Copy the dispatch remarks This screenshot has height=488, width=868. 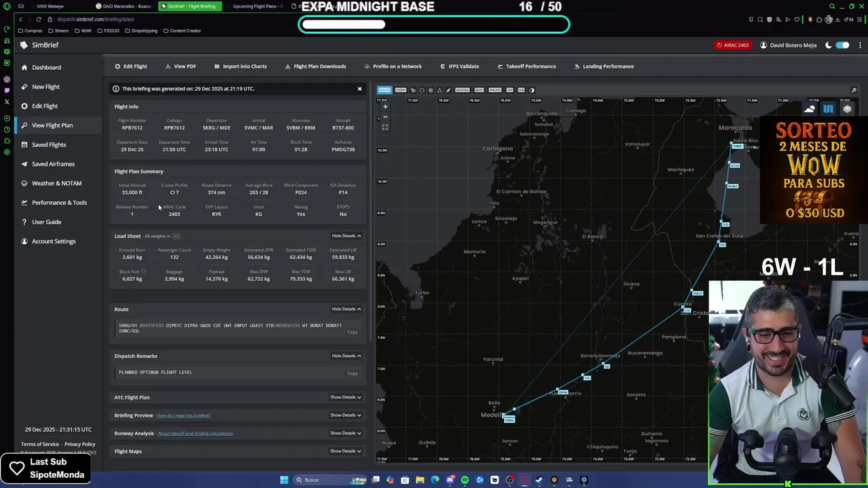click(x=353, y=373)
